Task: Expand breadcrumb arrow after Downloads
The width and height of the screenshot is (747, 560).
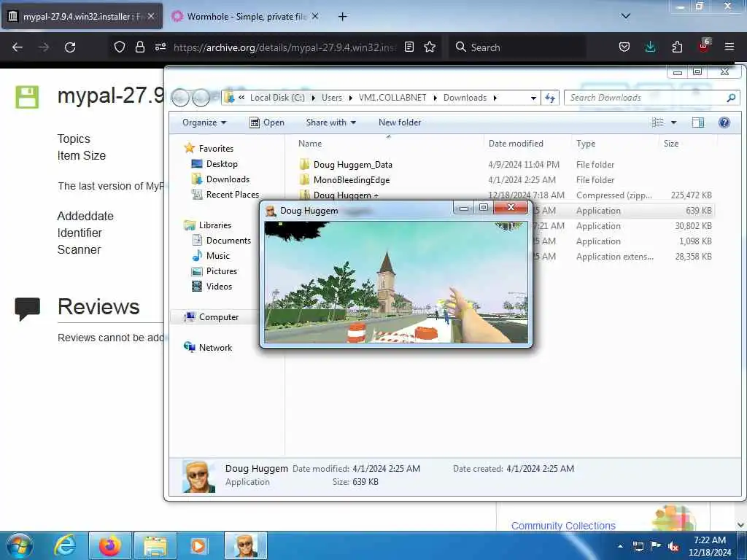Action: [x=495, y=98]
